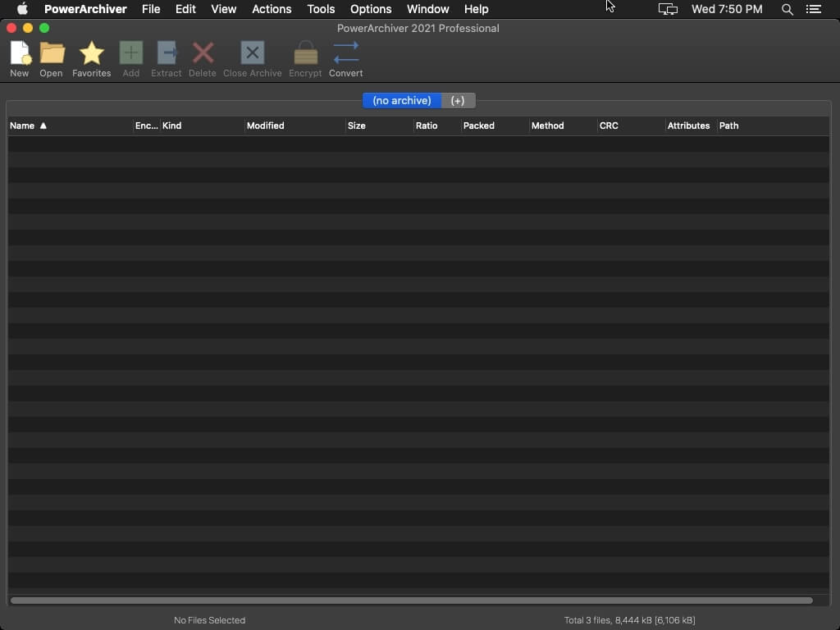The image size is (840, 630).
Task: Open the Edit menu
Action: (185, 9)
